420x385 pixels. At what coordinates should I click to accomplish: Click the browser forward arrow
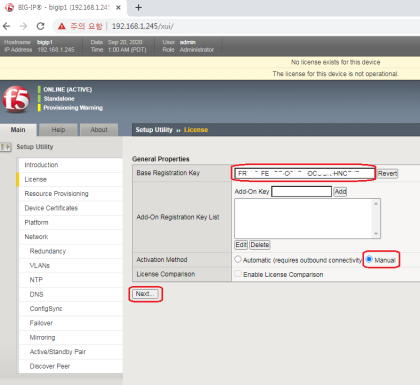click(23, 26)
